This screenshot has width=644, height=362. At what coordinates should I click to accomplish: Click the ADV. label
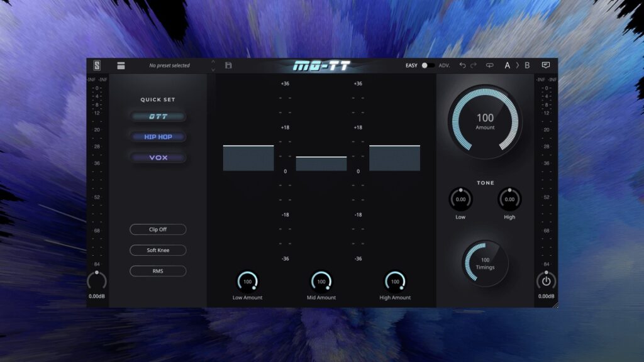tap(445, 65)
